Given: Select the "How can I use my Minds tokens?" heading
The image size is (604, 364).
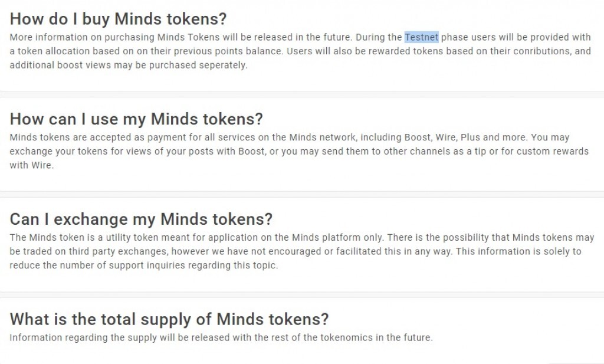Looking at the screenshot, I should coord(136,119).
